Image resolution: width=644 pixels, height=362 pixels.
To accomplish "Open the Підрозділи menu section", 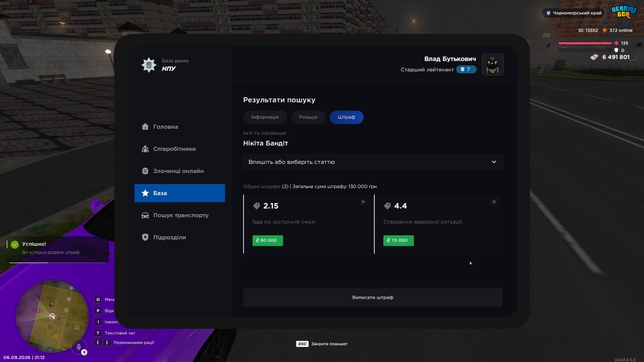I will pos(180,237).
